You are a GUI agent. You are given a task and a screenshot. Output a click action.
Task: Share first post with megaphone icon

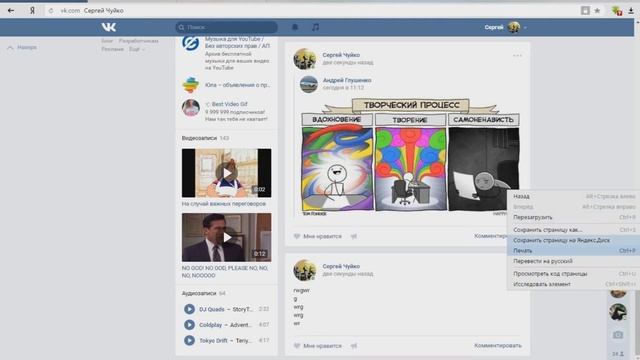(353, 236)
